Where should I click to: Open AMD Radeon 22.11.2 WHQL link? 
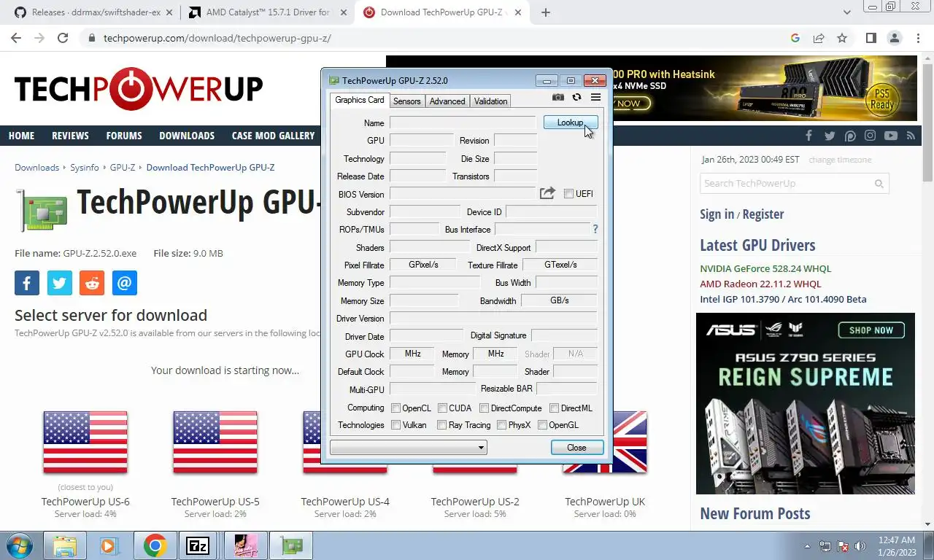pos(760,284)
